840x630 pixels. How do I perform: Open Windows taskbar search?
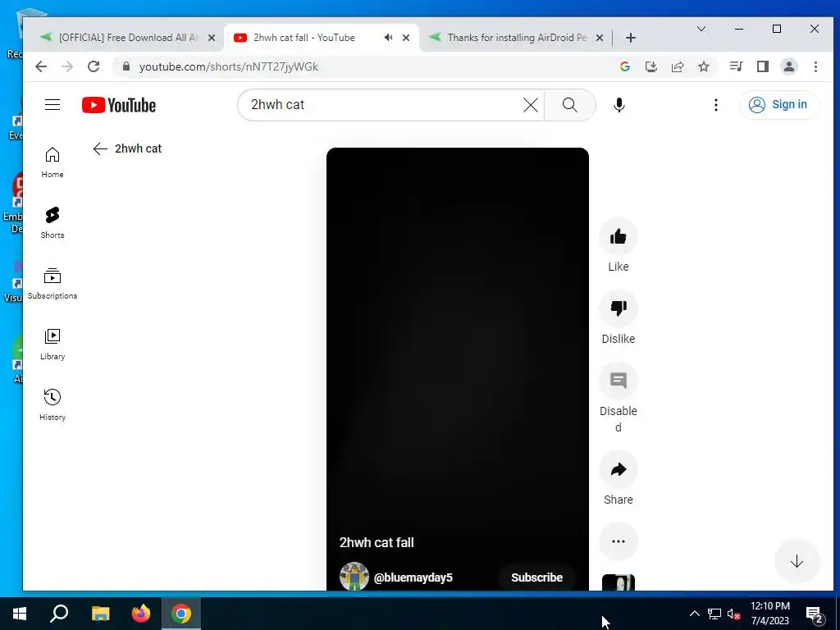[x=59, y=614]
